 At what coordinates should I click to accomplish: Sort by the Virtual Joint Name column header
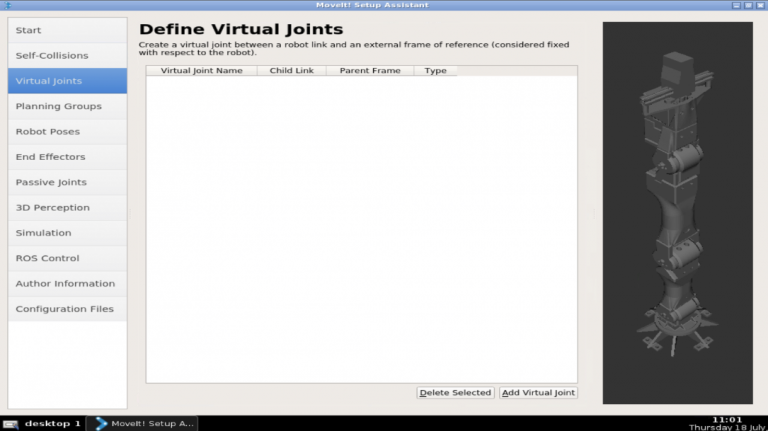tap(202, 71)
